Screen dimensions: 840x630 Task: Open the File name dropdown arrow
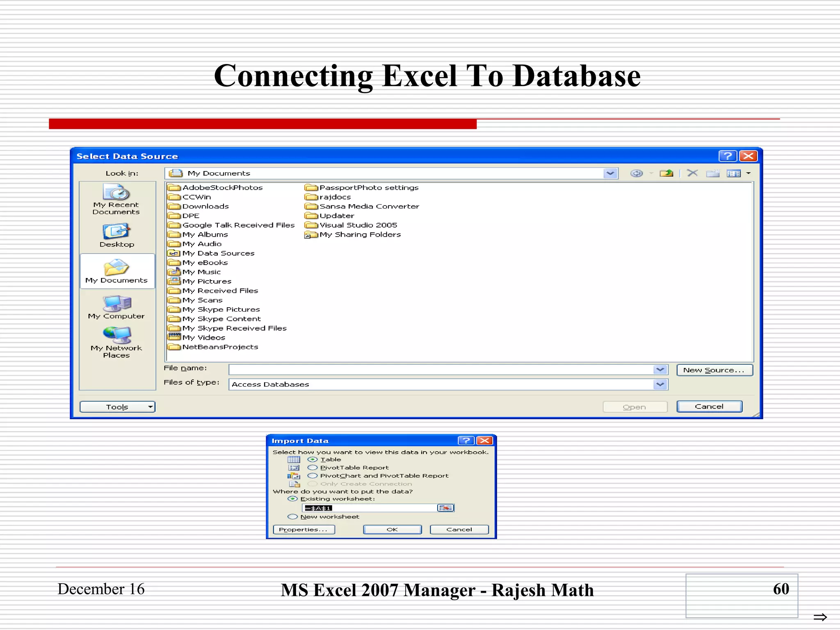coord(660,370)
